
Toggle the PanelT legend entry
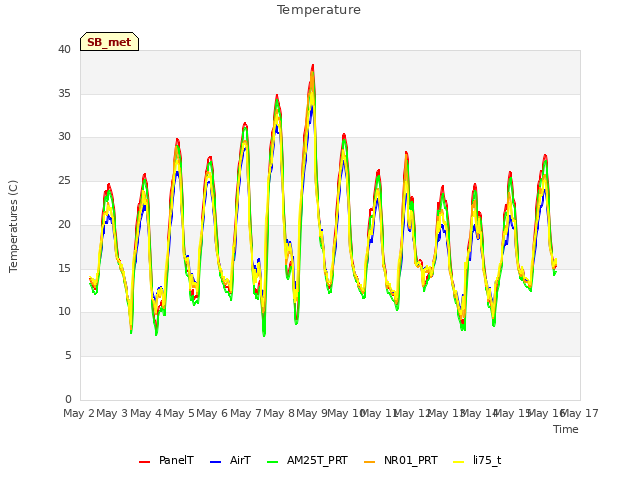tap(166, 461)
